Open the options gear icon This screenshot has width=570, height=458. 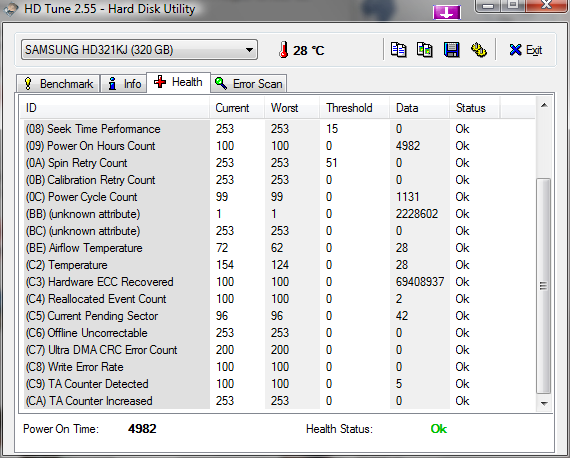[478, 50]
